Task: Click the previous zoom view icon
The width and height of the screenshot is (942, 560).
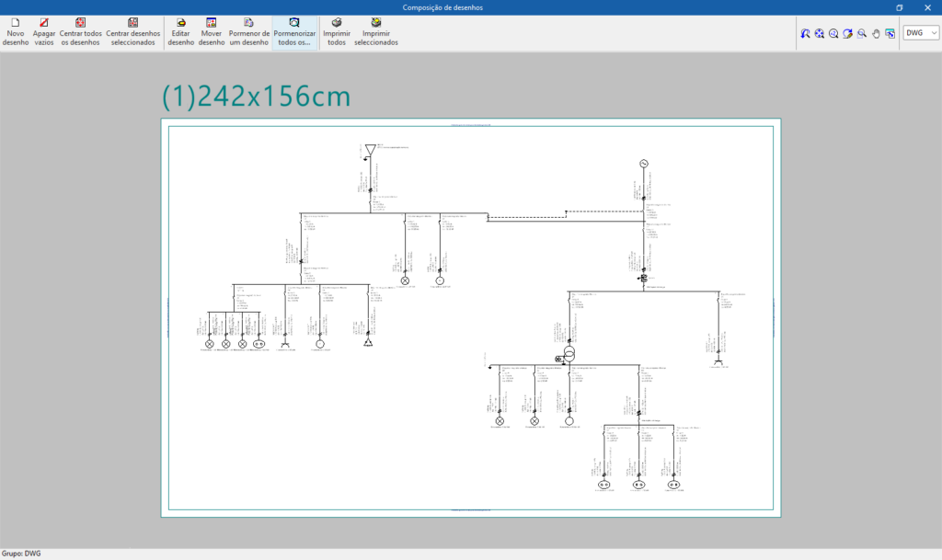Action: click(x=805, y=33)
